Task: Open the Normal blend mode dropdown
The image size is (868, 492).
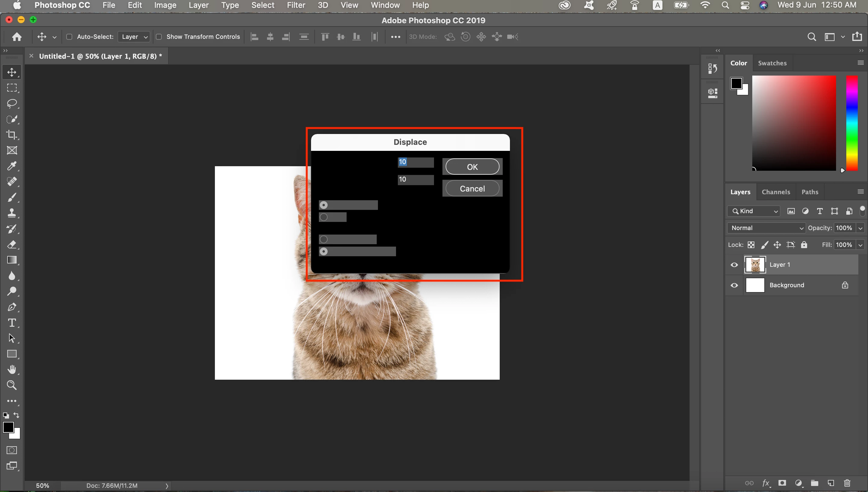Action: [766, 228]
